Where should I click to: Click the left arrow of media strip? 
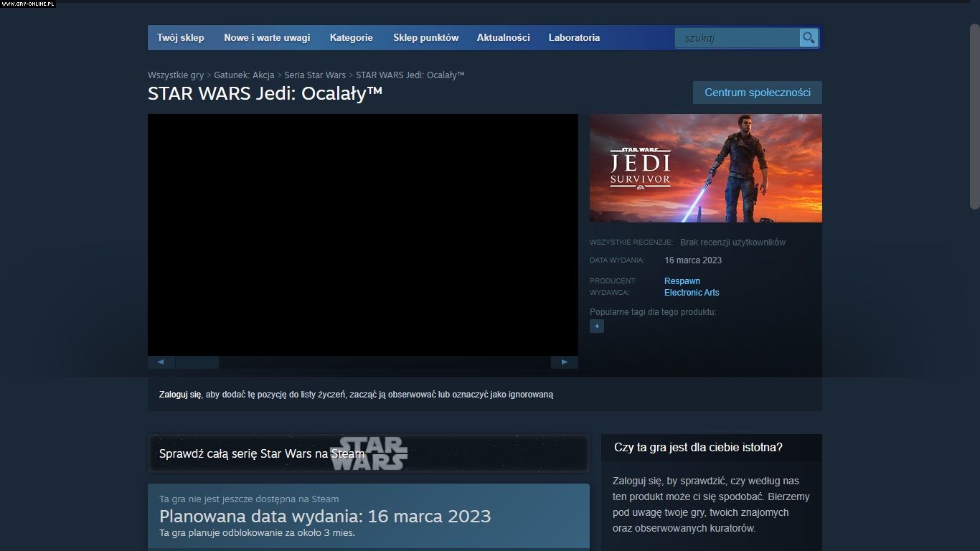pyautogui.click(x=161, y=362)
